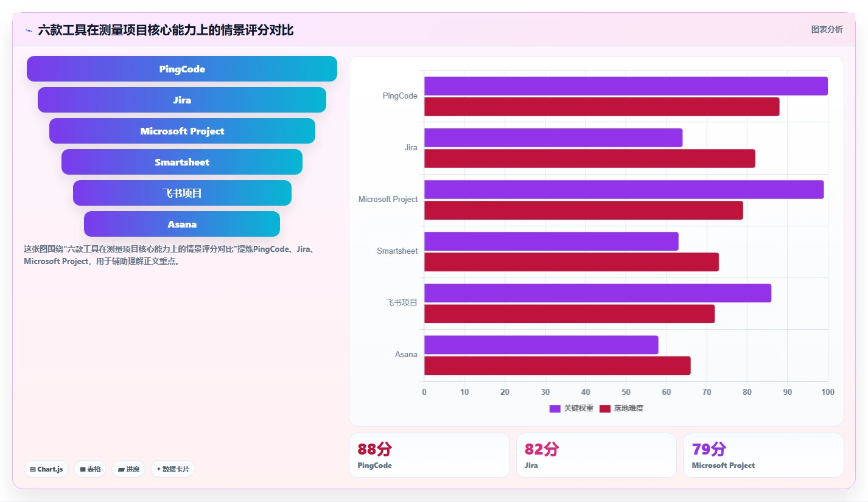Image resolution: width=868 pixels, height=502 pixels.
Task: Select the Smartsheet funnel bar
Action: 182,162
